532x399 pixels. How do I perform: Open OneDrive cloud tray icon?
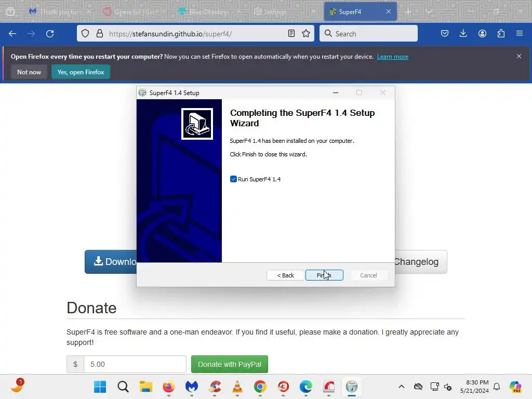tap(418, 387)
